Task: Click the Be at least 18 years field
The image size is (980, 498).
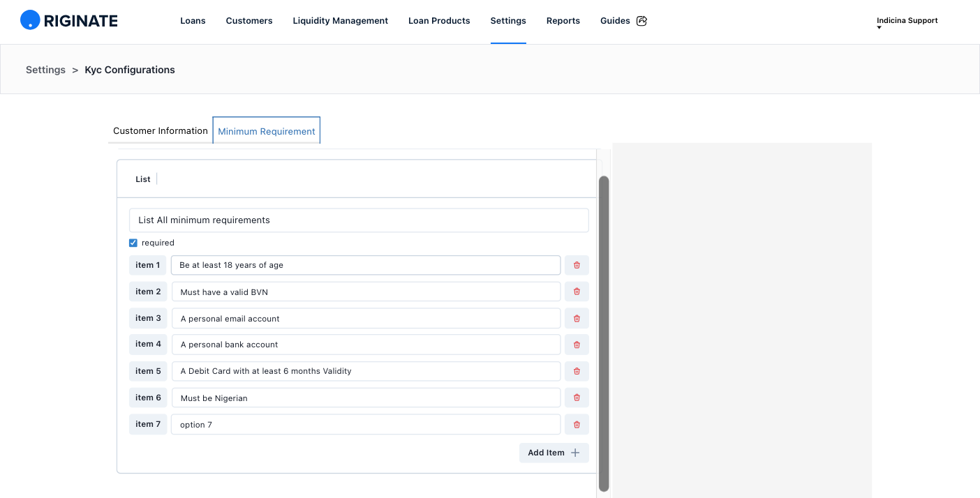Action: click(x=366, y=265)
